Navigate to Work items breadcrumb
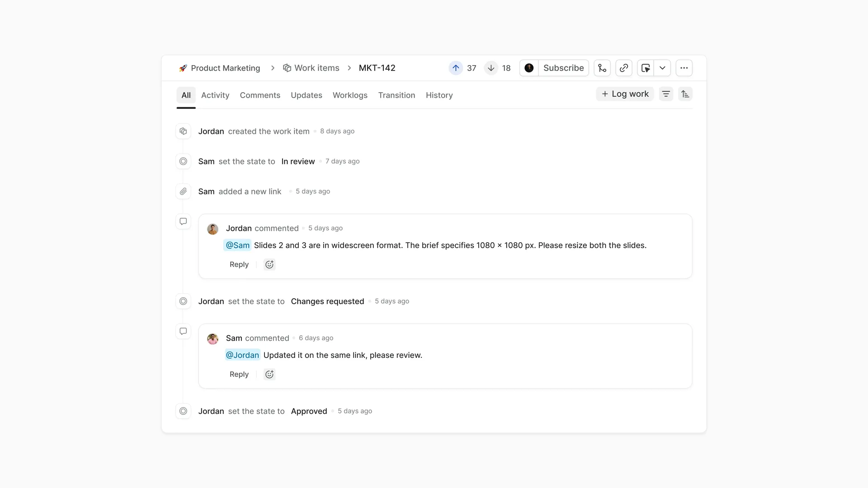 click(311, 68)
